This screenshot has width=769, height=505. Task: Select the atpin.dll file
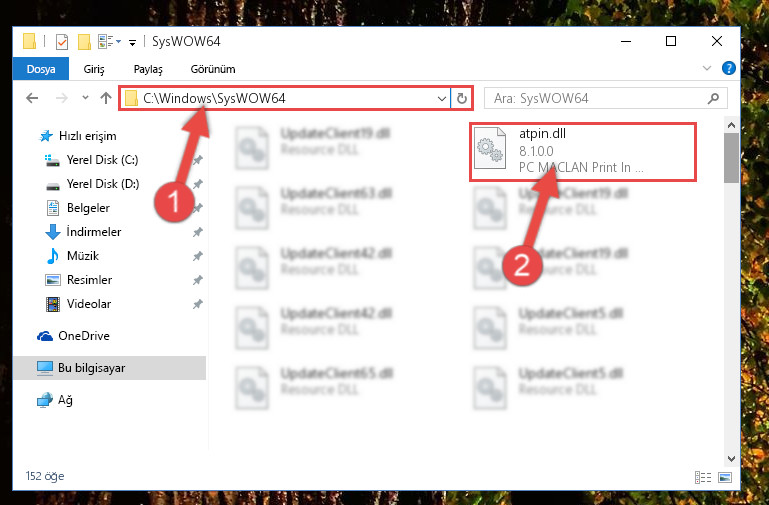click(583, 151)
